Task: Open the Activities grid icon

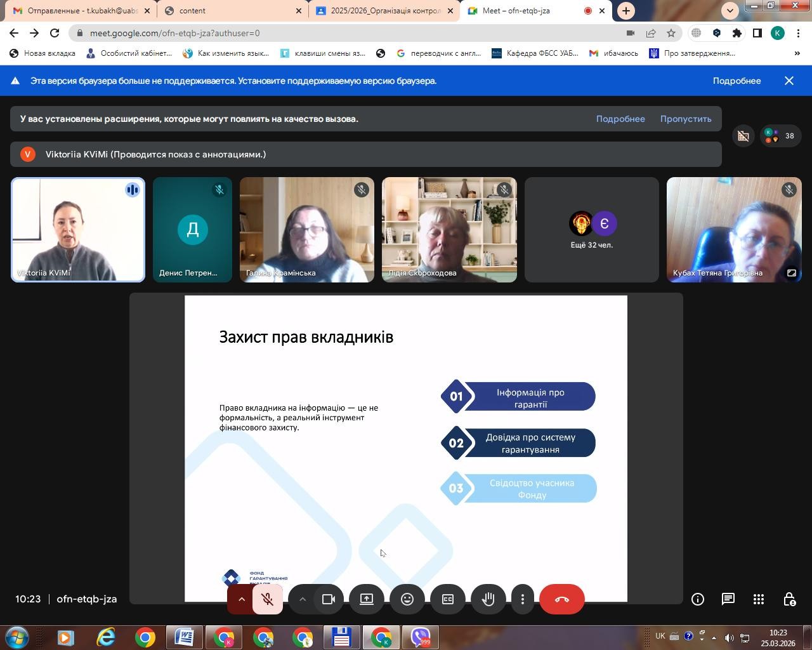Action: click(759, 599)
